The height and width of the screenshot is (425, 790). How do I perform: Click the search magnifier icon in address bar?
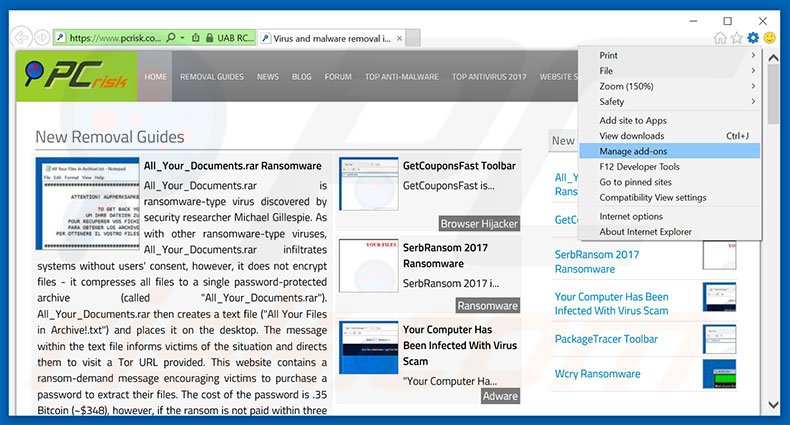coord(171,38)
